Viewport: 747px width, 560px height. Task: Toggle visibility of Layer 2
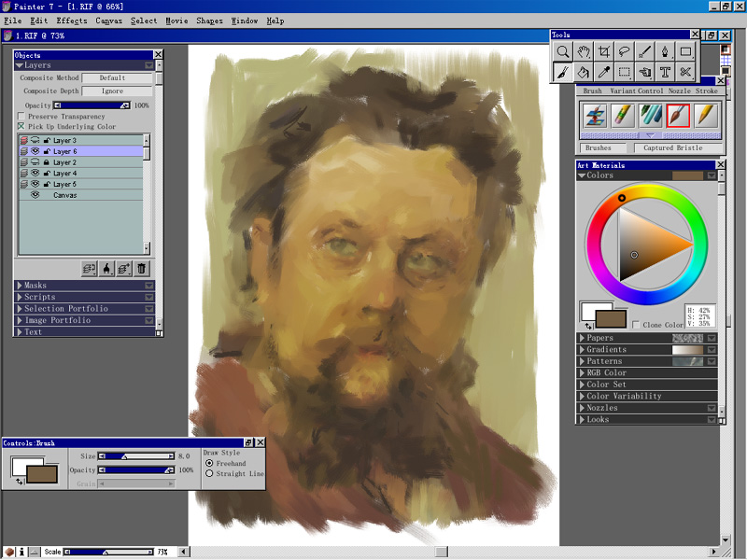35,161
